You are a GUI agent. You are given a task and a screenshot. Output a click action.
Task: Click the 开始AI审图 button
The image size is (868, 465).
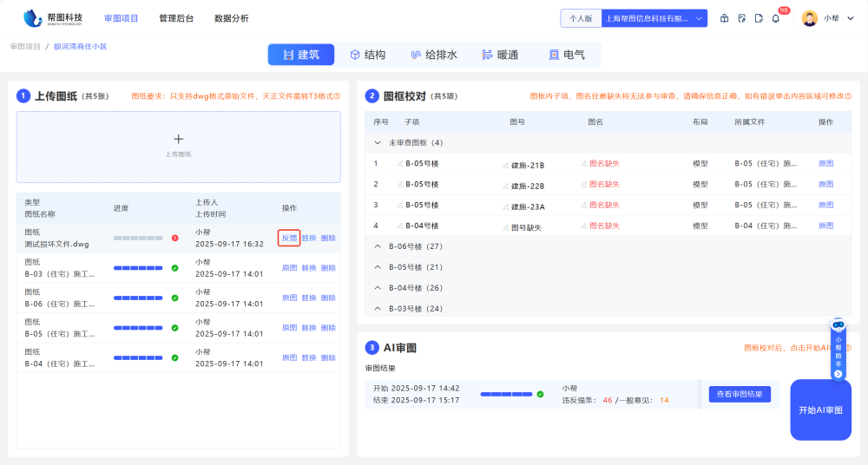click(820, 409)
